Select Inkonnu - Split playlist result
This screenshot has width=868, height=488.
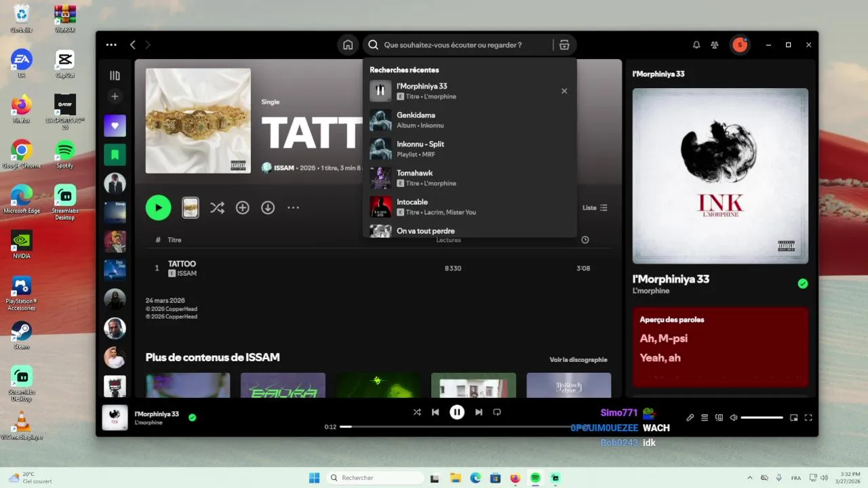469,149
